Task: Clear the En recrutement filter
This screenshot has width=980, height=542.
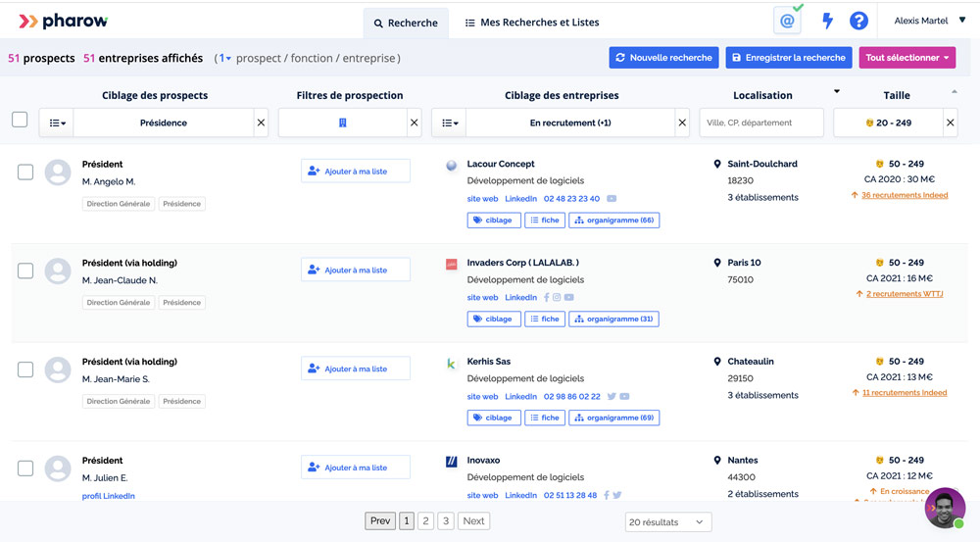Action: (682, 123)
